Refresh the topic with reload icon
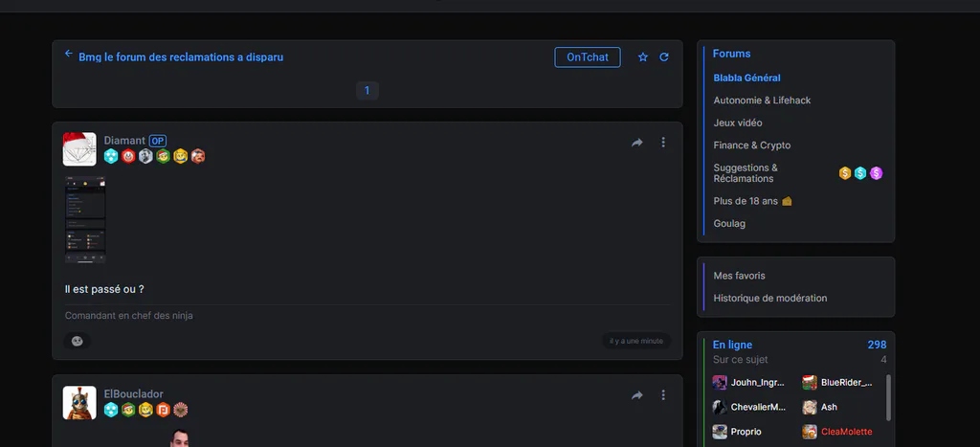This screenshot has height=447, width=980. pyautogui.click(x=664, y=56)
